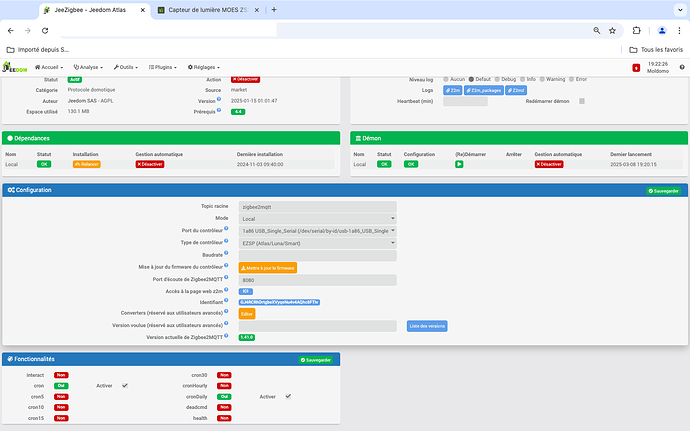The height and width of the screenshot is (431, 690).
Task: Select Aucun log level
Action: pyautogui.click(x=446, y=79)
